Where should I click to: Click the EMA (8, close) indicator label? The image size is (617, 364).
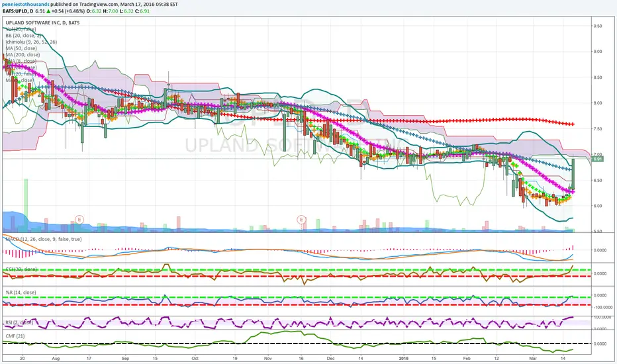[x=21, y=61]
